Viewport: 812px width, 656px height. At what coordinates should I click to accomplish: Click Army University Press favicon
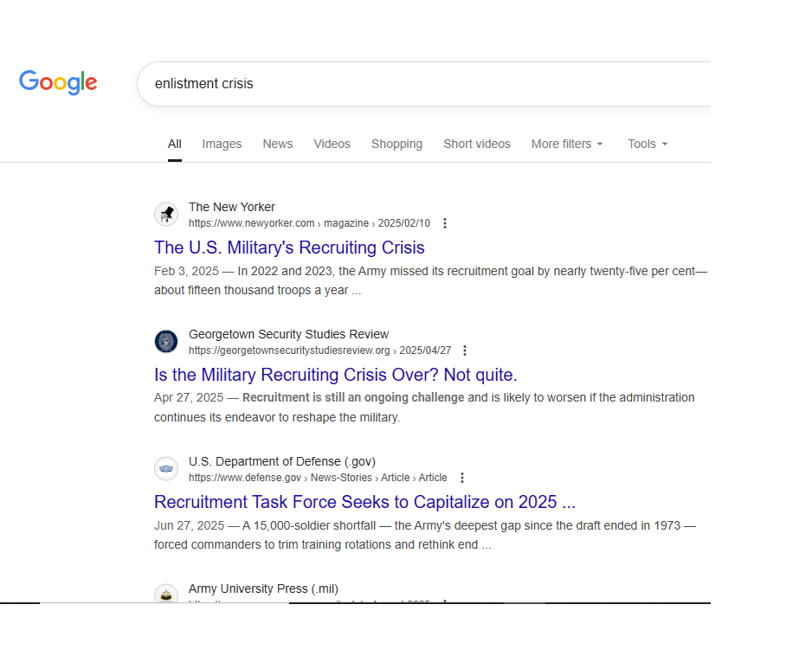(x=166, y=595)
